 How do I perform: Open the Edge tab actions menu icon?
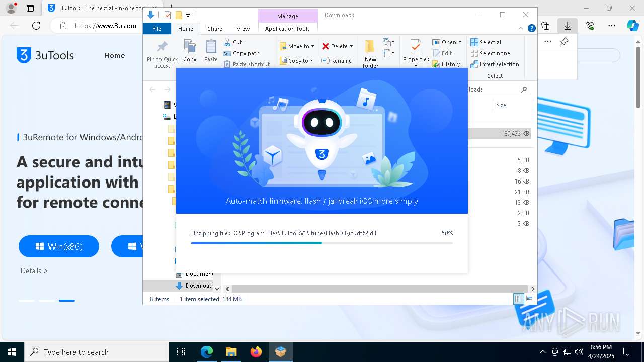[30, 8]
